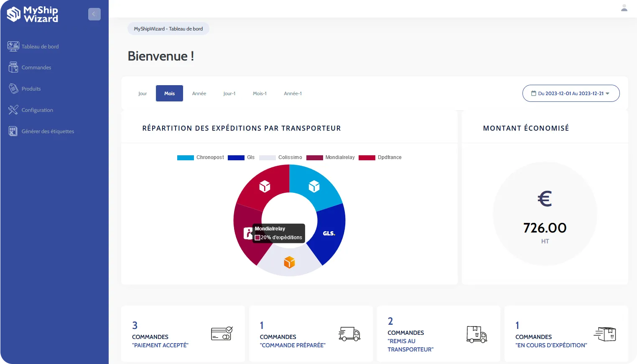Collapse the sidebar with the chevron button
637x364 pixels.
click(x=94, y=14)
